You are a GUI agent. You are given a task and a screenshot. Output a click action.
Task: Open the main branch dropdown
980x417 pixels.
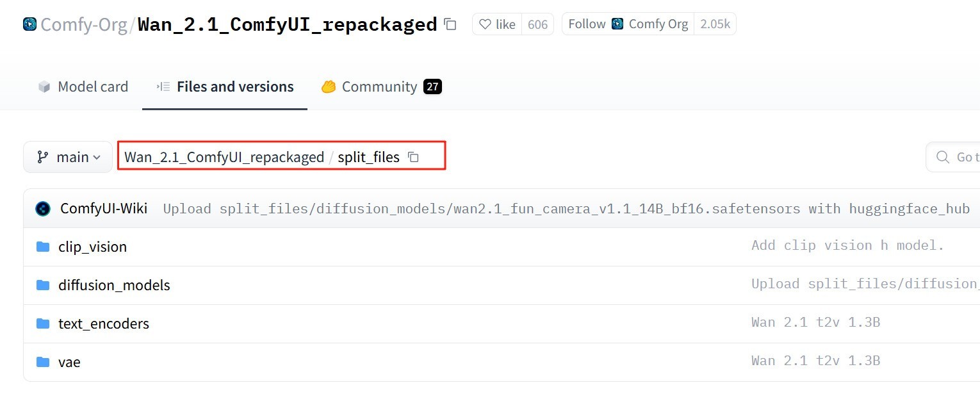coord(69,157)
